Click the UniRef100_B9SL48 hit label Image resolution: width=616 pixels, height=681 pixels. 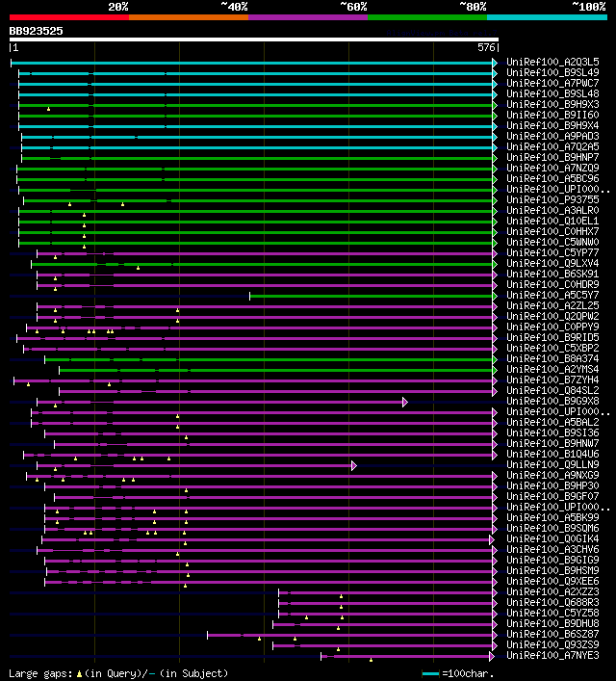[x=552, y=93]
